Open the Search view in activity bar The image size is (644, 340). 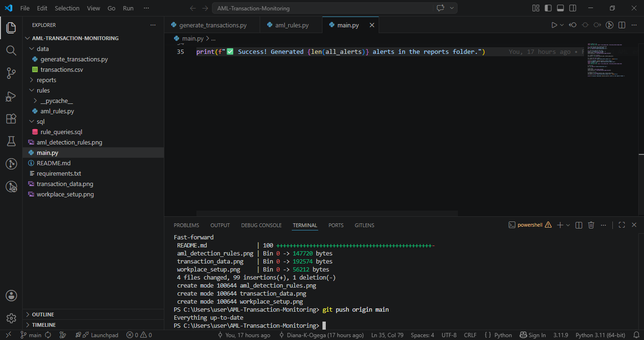[11, 50]
